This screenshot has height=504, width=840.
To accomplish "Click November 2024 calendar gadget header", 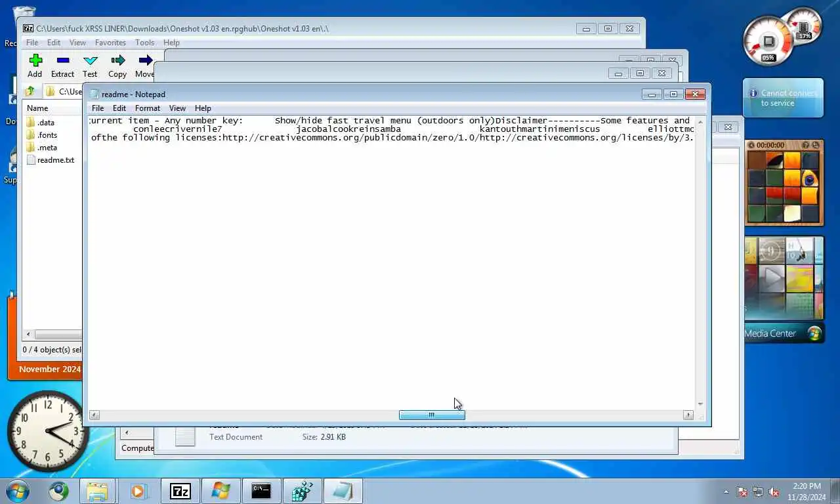I will (49, 369).
